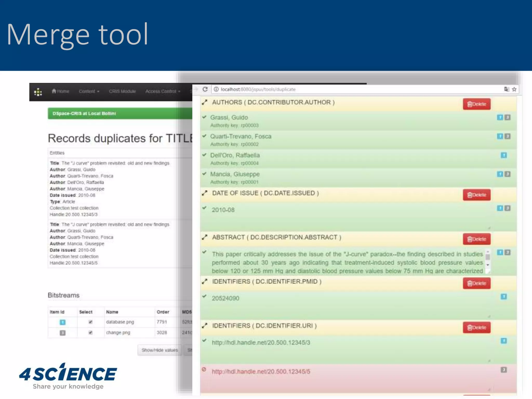Delete the DC.IDENTIFIER.PMID field
Image resolution: width=532 pixels, height=399 pixels.
pos(477,283)
